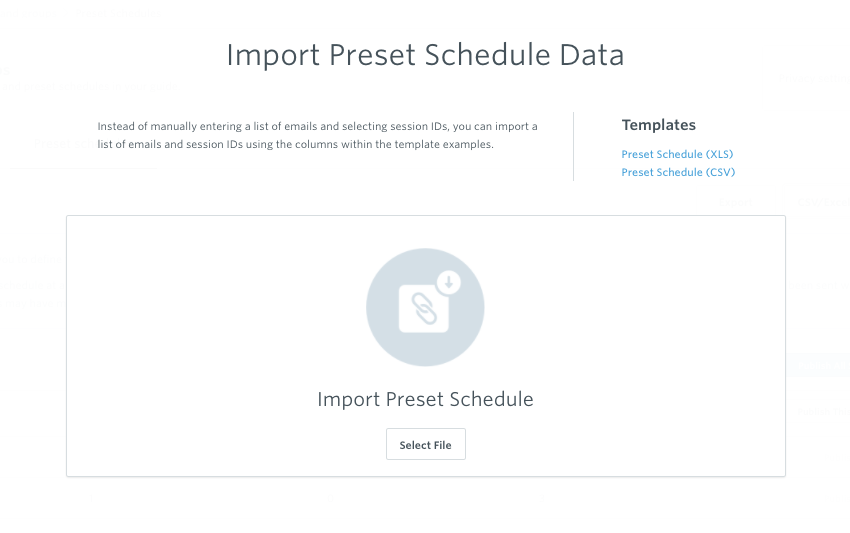This screenshot has height=533, width=850.
Task: Click the Templates section heading
Action: tap(659, 125)
